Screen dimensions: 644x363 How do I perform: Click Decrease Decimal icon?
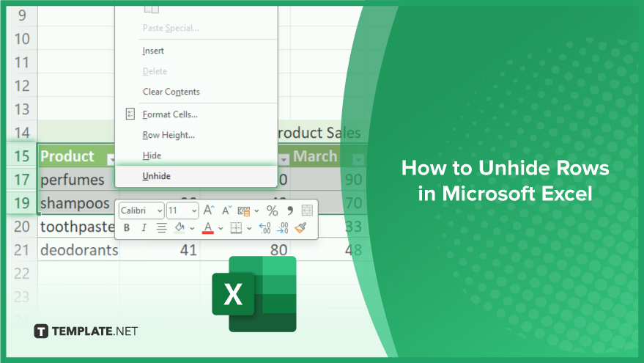tap(283, 228)
